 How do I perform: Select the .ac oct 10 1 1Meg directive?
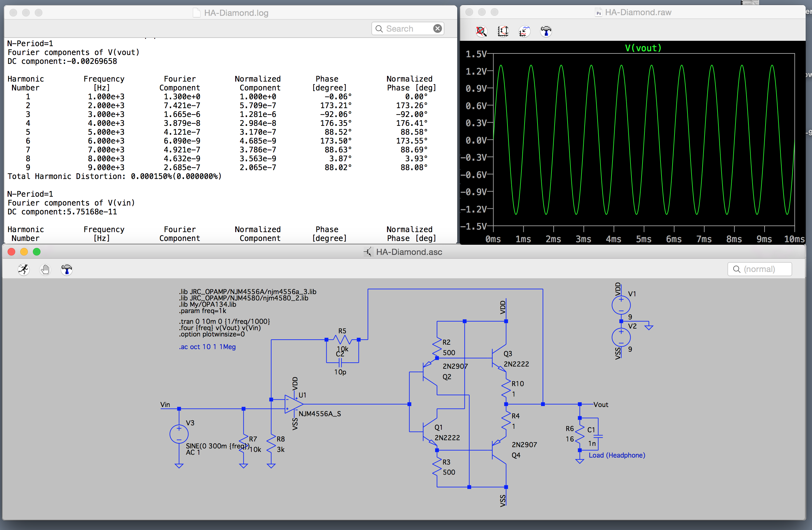pos(207,347)
